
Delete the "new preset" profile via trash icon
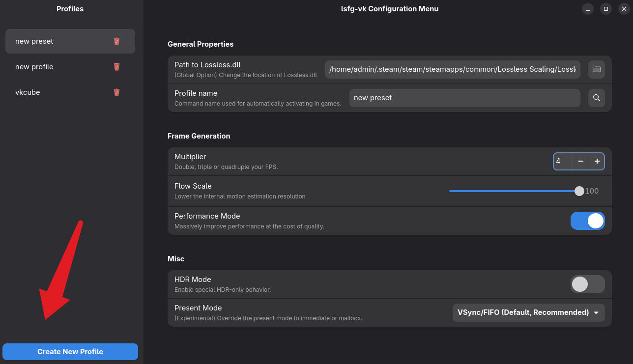click(x=116, y=41)
